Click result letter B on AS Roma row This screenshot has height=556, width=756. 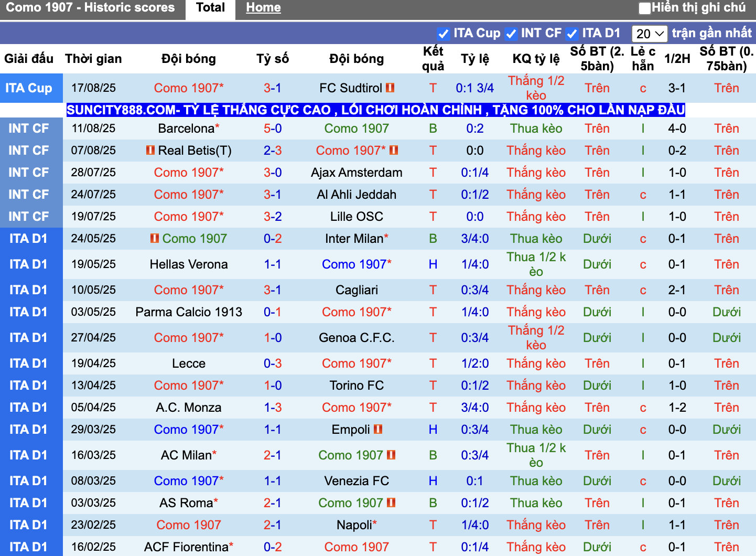point(433,503)
